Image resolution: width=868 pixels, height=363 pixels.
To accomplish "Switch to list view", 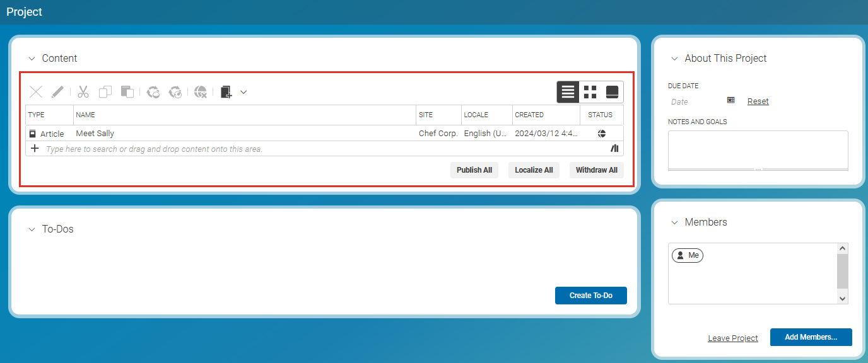I will coord(568,92).
